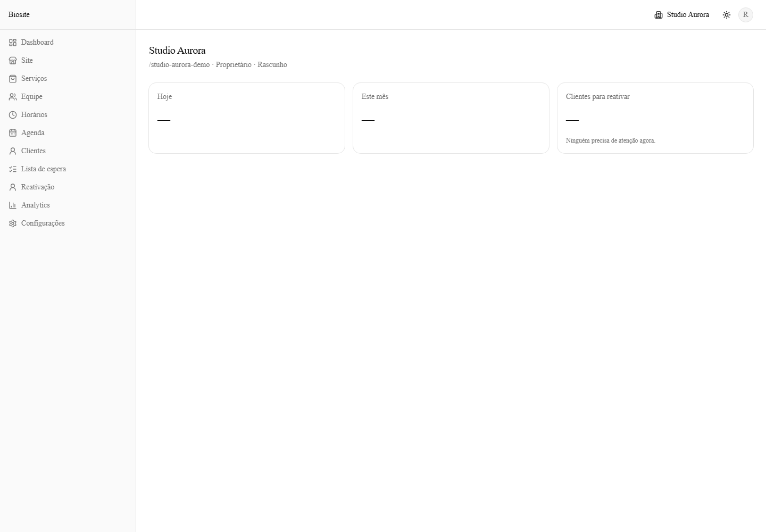This screenshot has height=532, width=766.
Task: Click the building icon beside Studio Aurora
Action: 659,15
